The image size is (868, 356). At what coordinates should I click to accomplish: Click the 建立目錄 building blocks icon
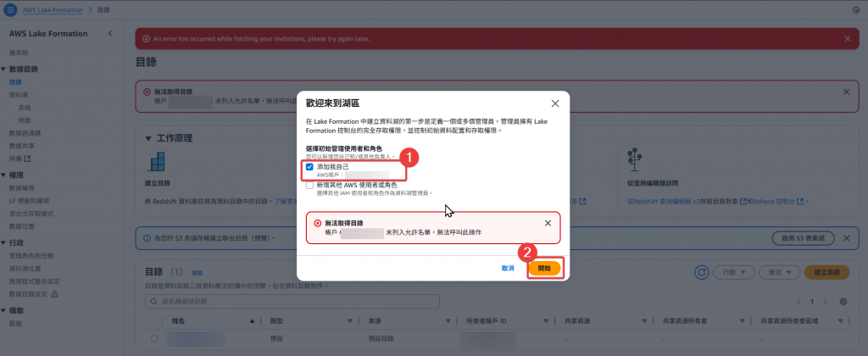point(156,162)
